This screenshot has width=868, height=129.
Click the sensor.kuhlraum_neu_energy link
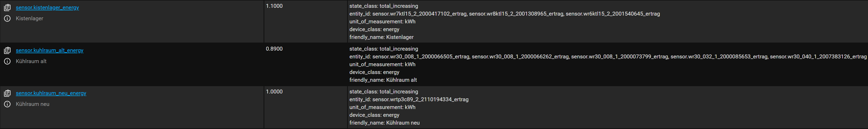[51, 93]
